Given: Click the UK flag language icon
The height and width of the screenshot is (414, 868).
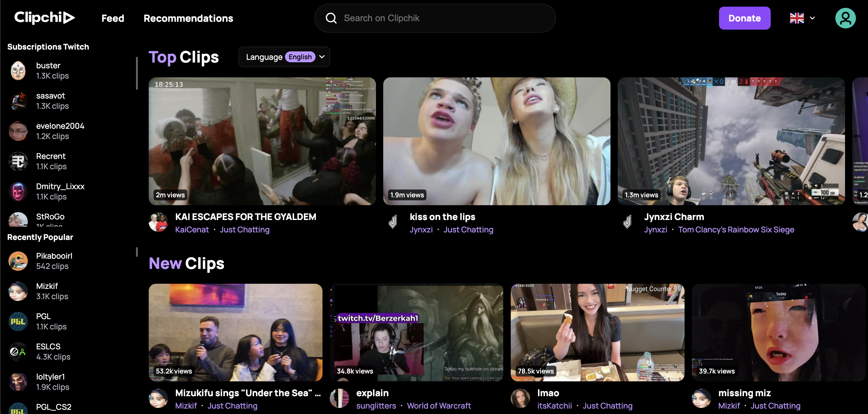Looking at the screenshot, I should coord(797,18).
